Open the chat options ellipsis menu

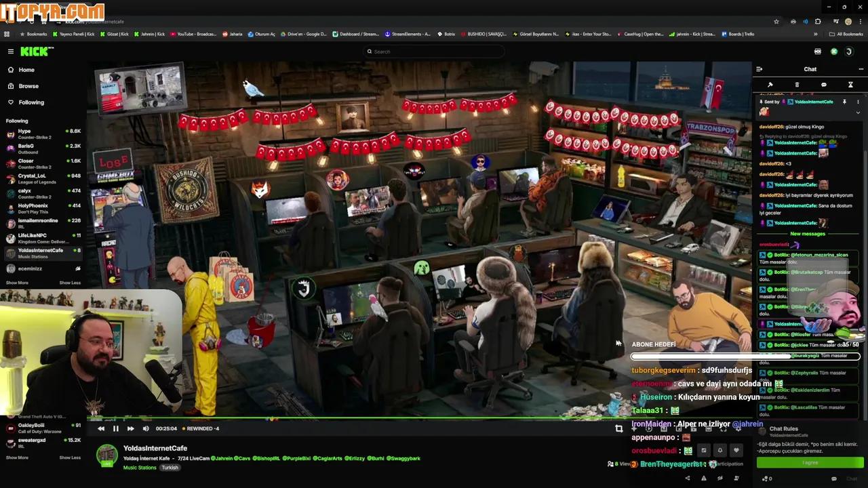(861, 68)
